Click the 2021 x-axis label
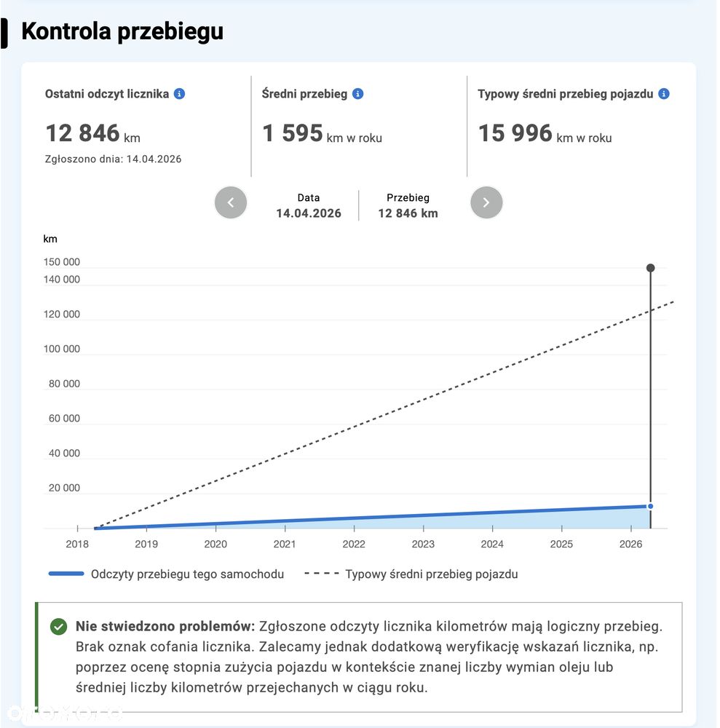The image size is (720, 728). [285, 544]
